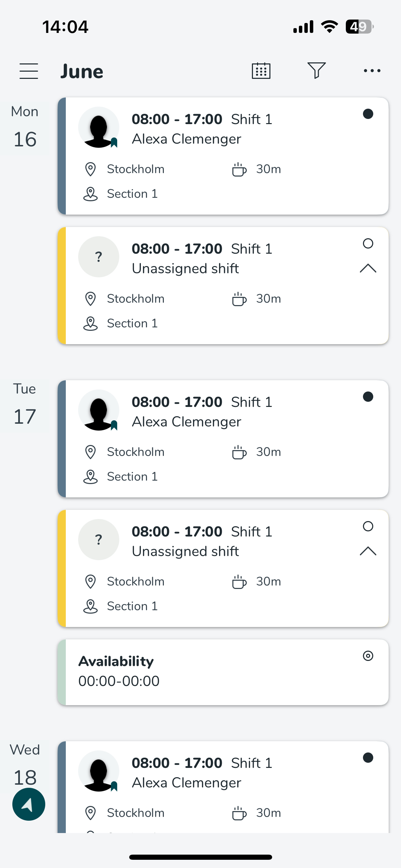Image resolution: width=401 pixels, height=868 pixels.
Task: Tap the unassigned question-mark avatar on Monday
Action: pos(99,257)
